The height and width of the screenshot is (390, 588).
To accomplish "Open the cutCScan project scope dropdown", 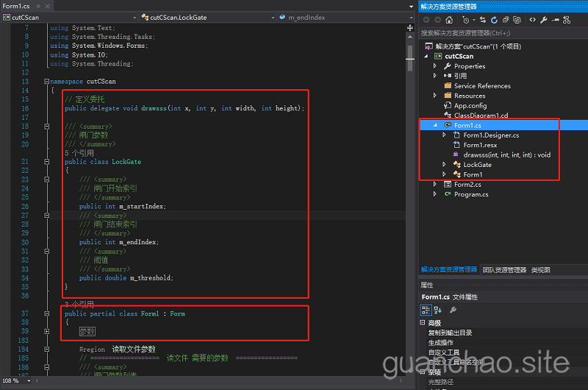I will tap(135, 18).
